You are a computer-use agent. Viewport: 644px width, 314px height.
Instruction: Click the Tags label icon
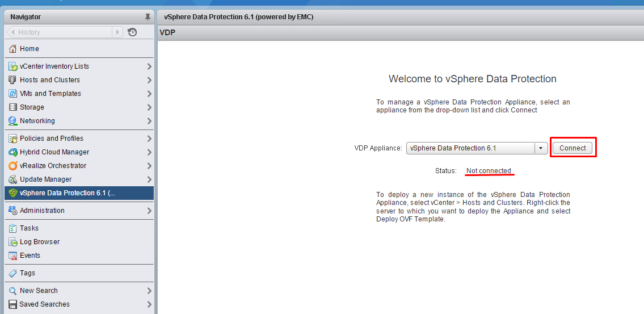tap(12, 273)
